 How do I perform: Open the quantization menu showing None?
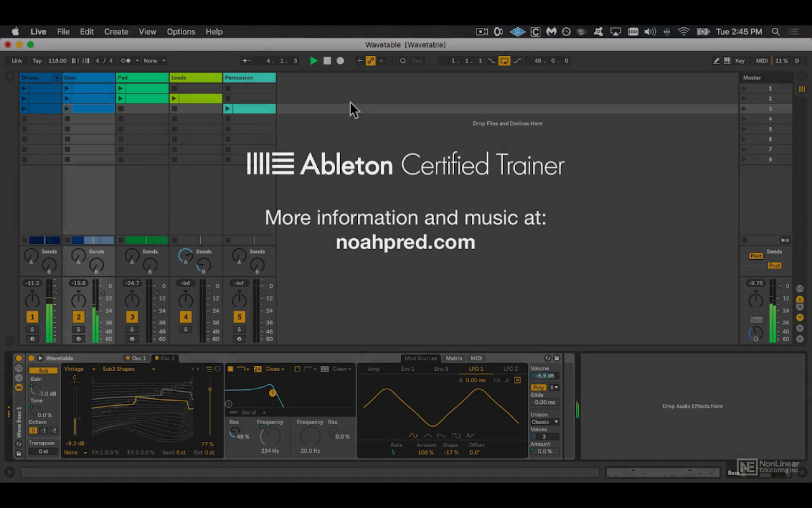tap(154, 61)
